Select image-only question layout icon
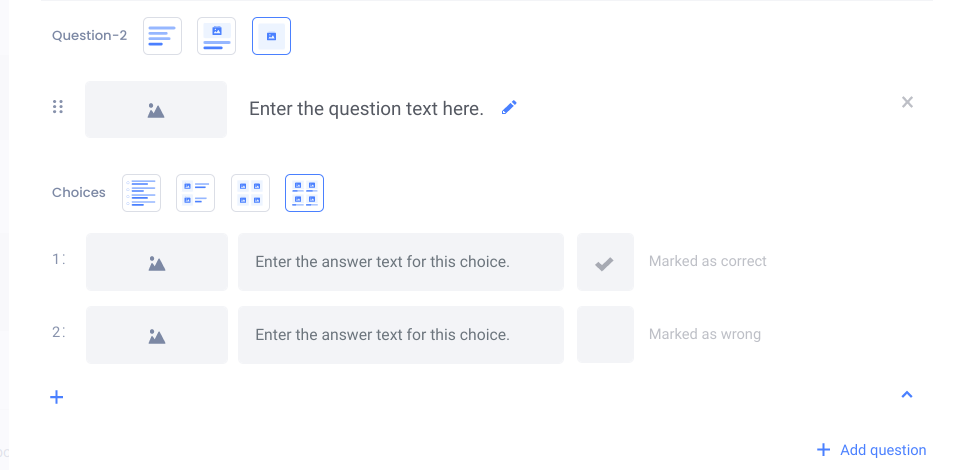 pyautogui.click(x=271, y=36)
